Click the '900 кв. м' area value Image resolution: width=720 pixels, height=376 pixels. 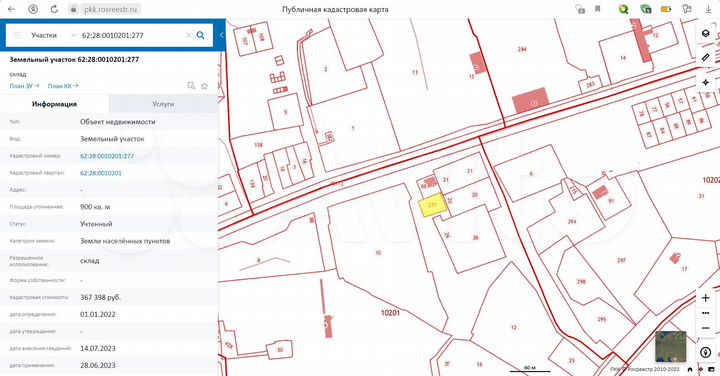point(95,207)
